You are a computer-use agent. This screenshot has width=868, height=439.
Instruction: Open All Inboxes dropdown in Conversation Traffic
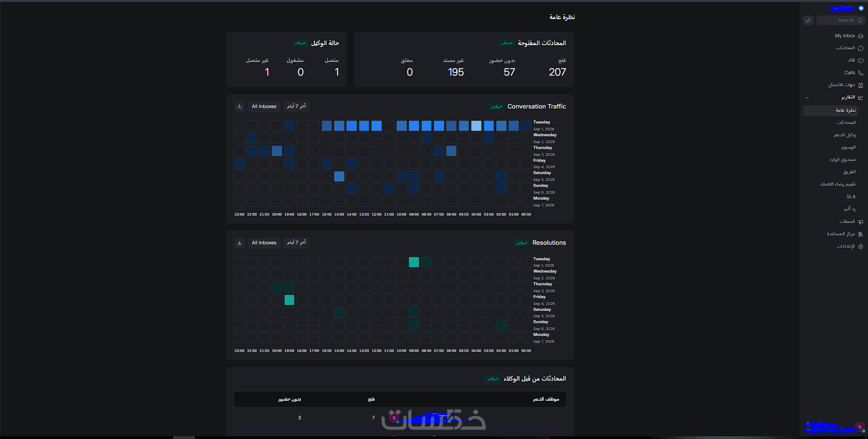click(x=264, y=107)
